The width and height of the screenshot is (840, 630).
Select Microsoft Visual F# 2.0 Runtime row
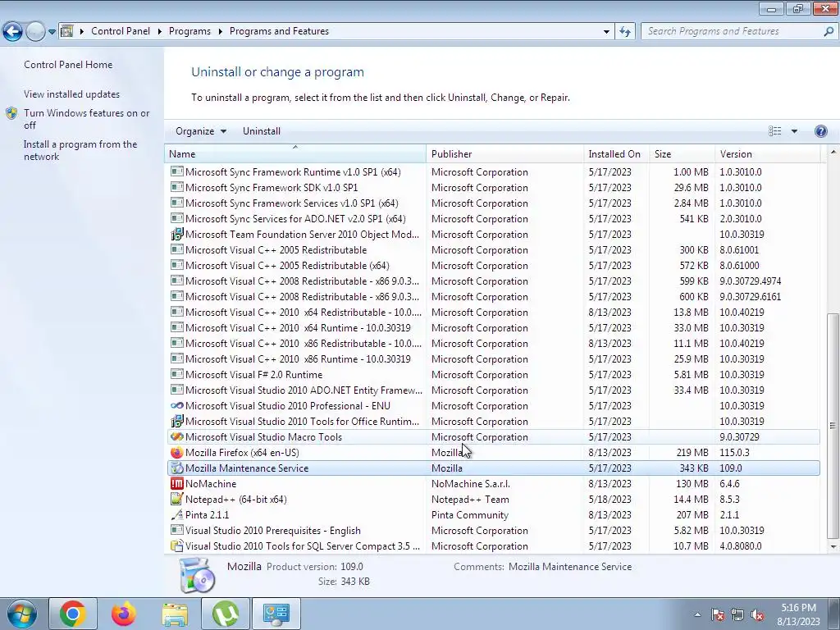(x=493, y=375)
